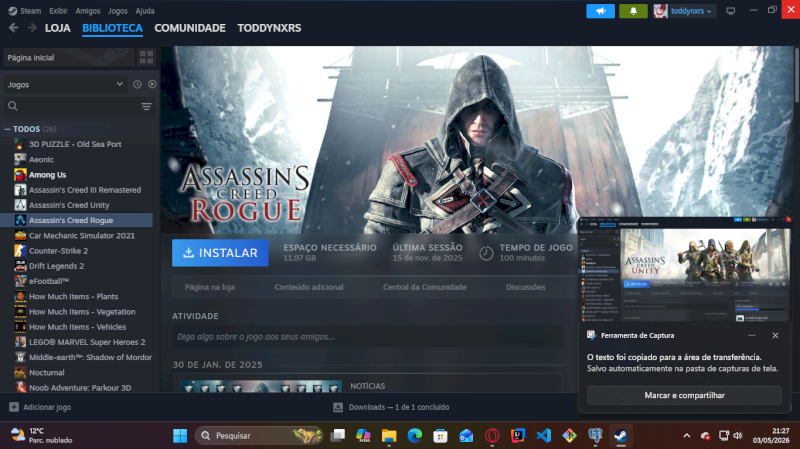
Task: Open Opera browser from the taskbar
Action: pos(492,436)
